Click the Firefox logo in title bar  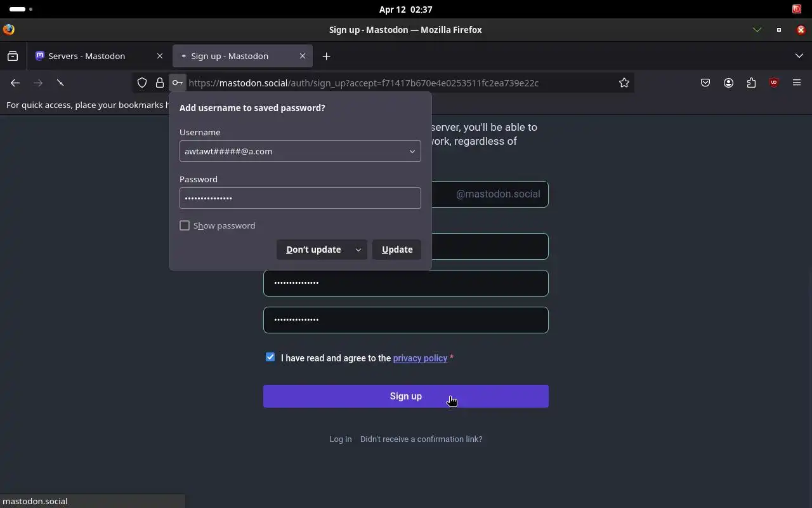[9, 29]
